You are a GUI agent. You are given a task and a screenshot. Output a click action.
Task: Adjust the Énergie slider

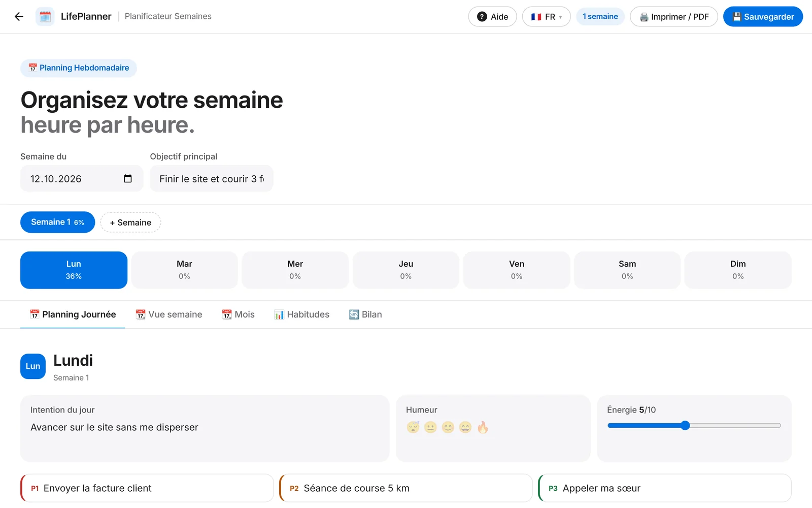point(694,426)
